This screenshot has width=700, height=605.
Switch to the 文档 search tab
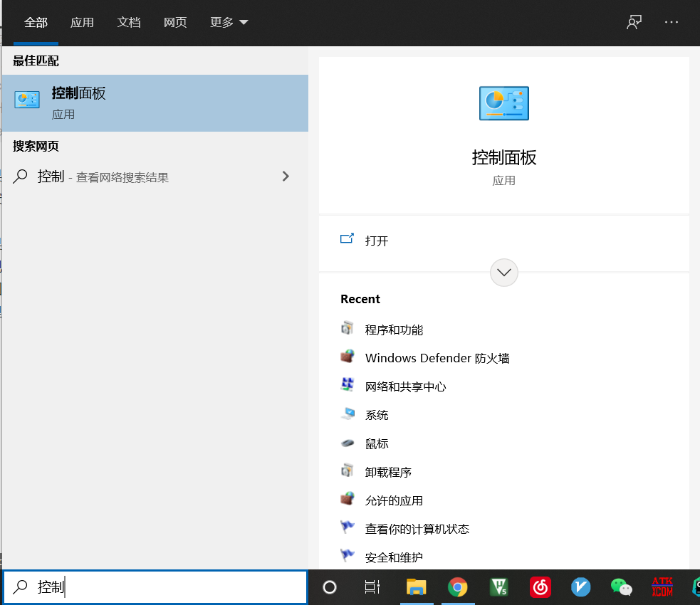129,22
